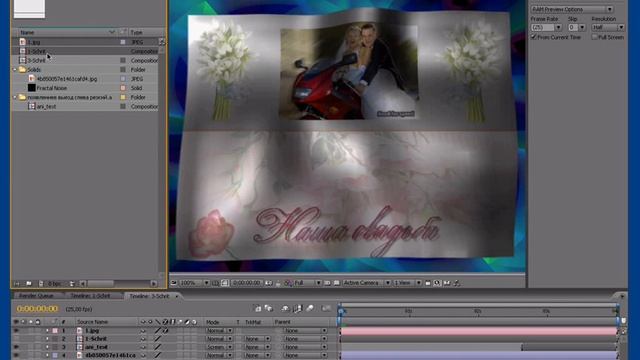Switch to Timeline: 1-Schrit tab
Viewport: 640px width, 360px height.
[x=90, y=296]
